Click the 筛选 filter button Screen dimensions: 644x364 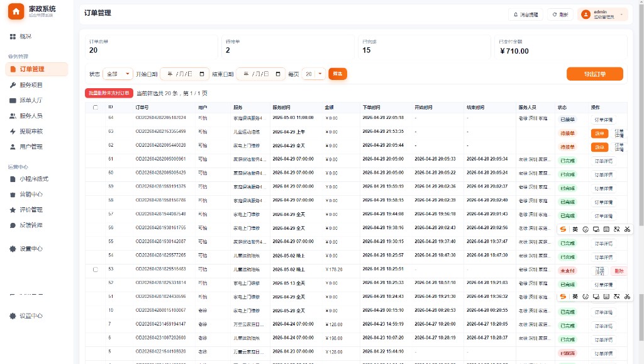coord(338,74)
